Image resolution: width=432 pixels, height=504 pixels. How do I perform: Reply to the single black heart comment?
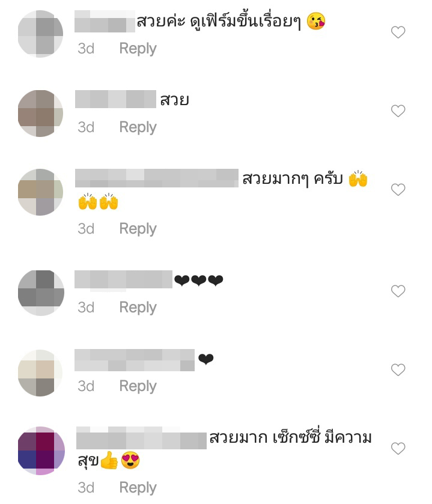(x=138, y=387)
